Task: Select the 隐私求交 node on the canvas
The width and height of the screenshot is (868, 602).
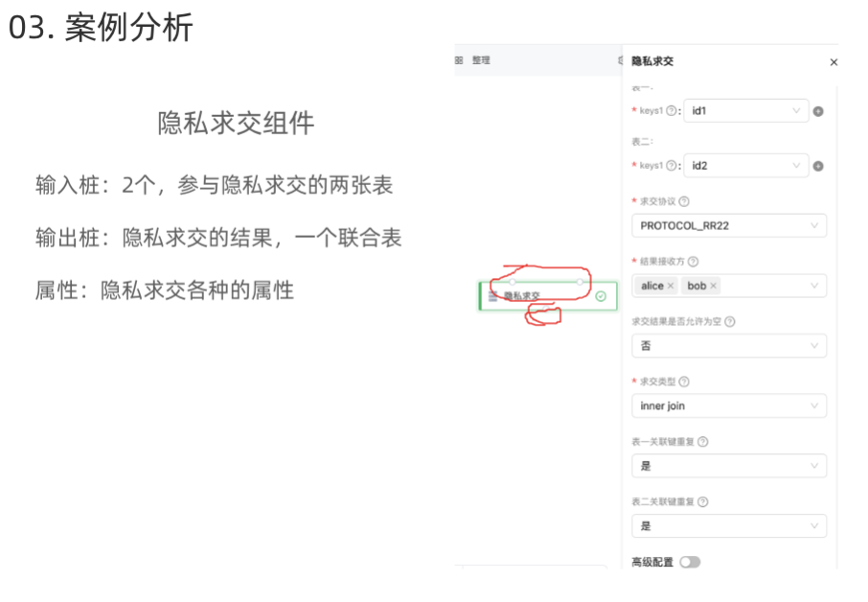Action: (547, 296)
